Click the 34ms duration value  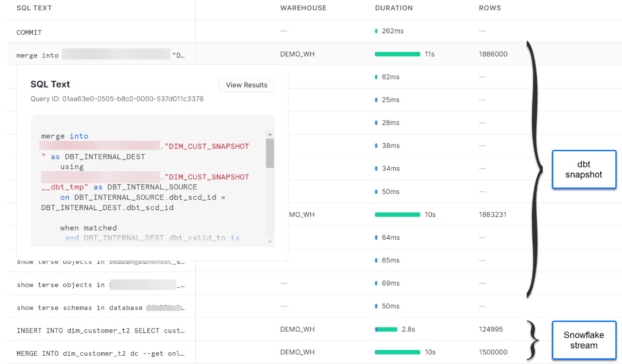(x=391, y=169)
